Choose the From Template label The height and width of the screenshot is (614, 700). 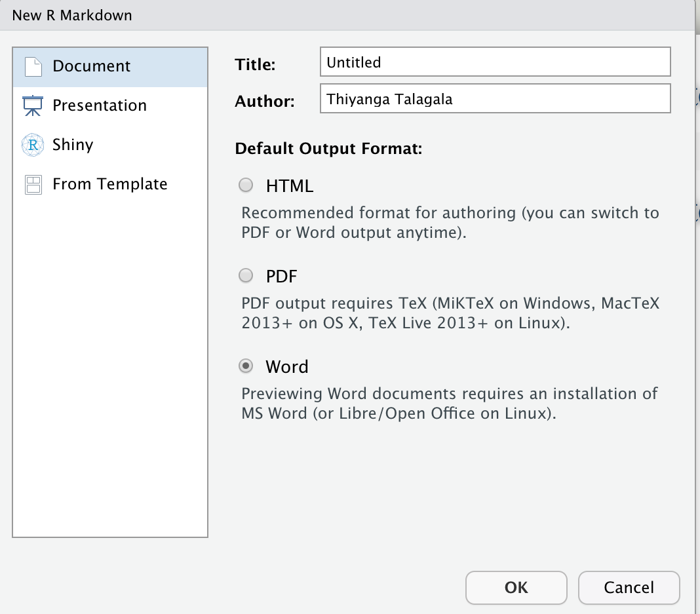pos(110,184)
